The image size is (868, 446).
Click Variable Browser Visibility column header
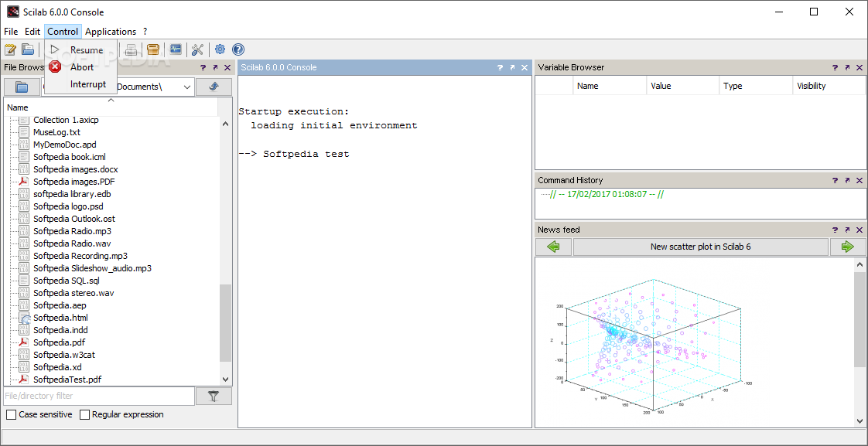tap(829, 86)
